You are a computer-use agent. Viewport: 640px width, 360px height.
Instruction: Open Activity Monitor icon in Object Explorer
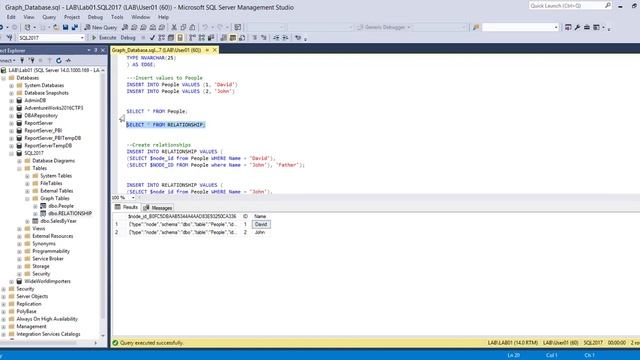coord(68,60)
